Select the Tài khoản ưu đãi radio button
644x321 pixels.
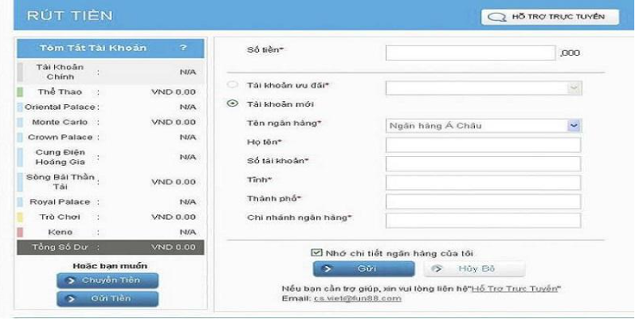click(232, 85)
